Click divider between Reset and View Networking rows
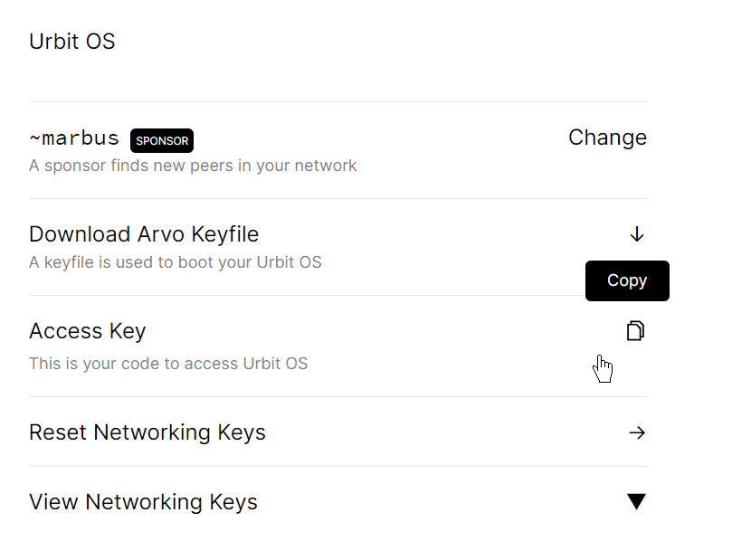Viewport: 732px width, 560px height. [338, 467]
